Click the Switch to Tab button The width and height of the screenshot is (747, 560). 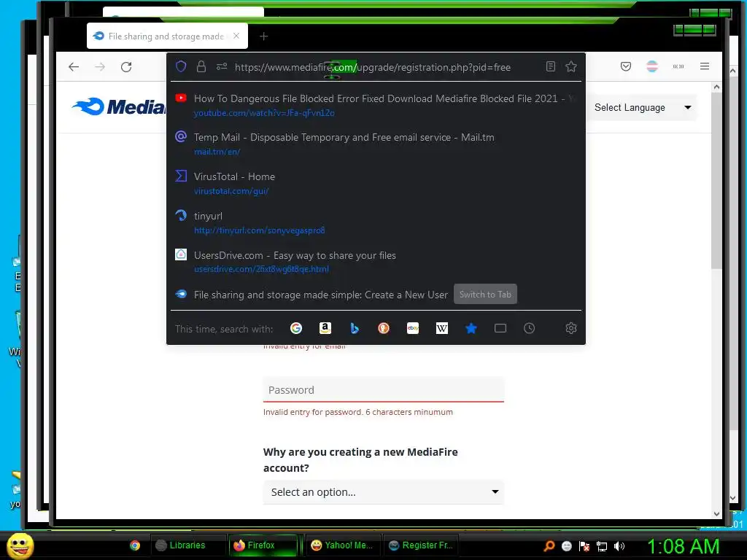[485, 295]
